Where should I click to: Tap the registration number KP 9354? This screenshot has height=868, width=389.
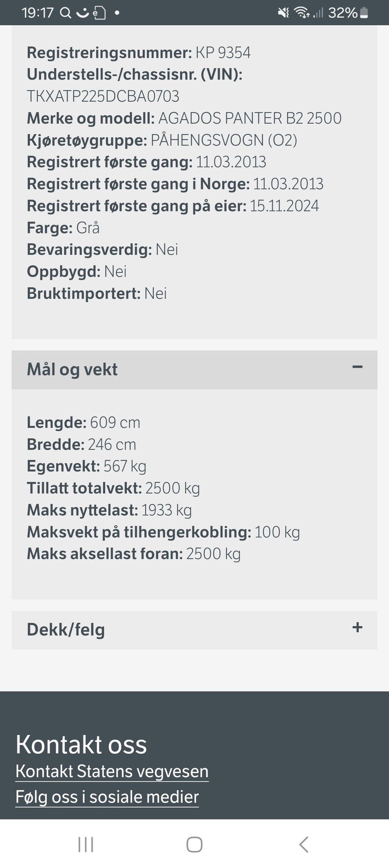coord(223,53)
